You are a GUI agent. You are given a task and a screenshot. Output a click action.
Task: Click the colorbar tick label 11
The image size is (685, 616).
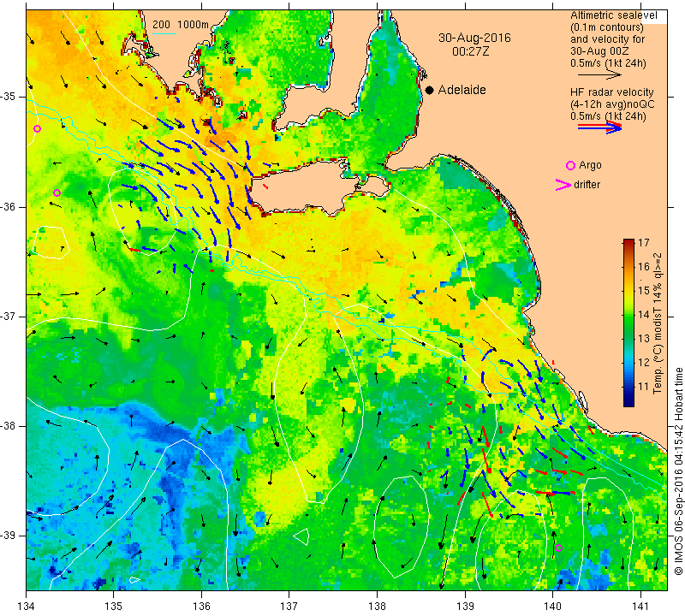tap(644, 387)
